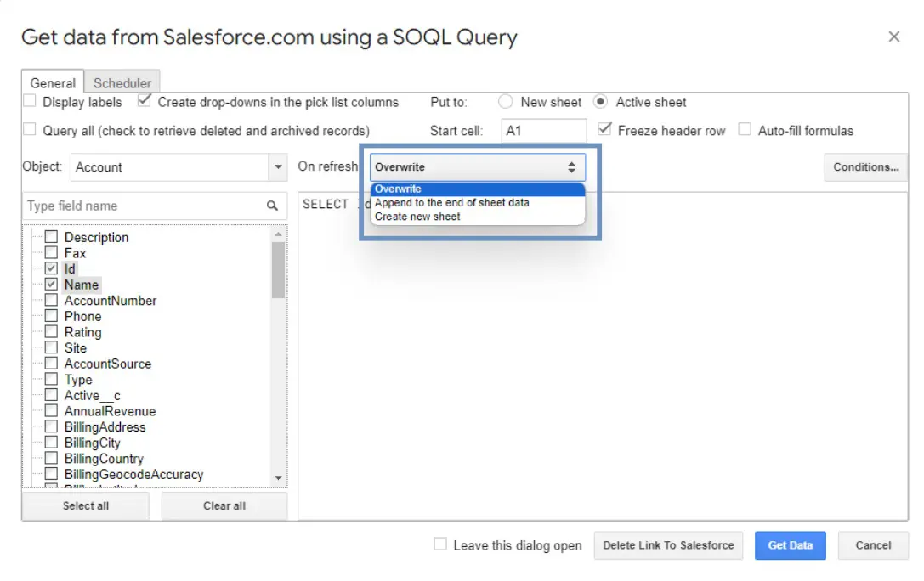Screen dimensions: 924x581
Task: Click the search magnifier icon in field filter
Action: pos(272,206)
